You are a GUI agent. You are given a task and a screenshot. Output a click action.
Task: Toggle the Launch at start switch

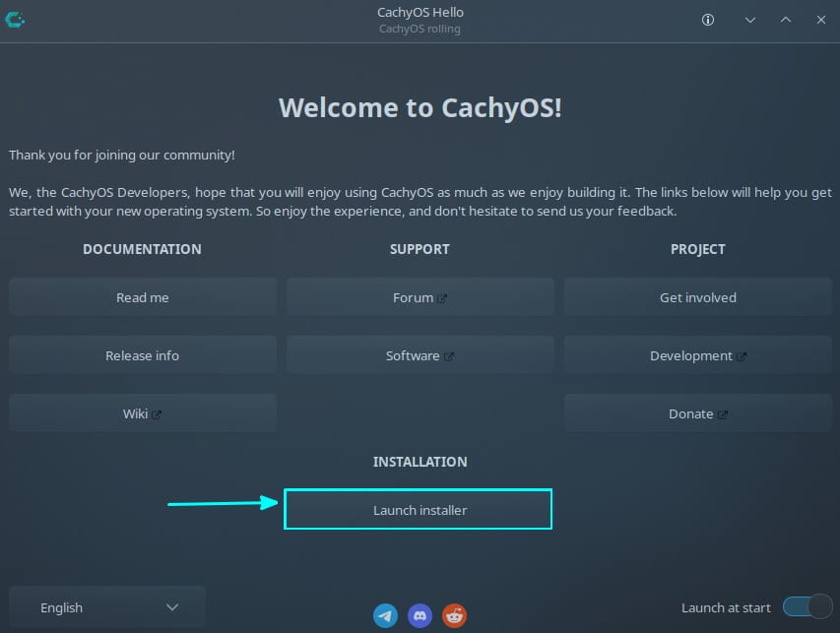coord(807,607)
